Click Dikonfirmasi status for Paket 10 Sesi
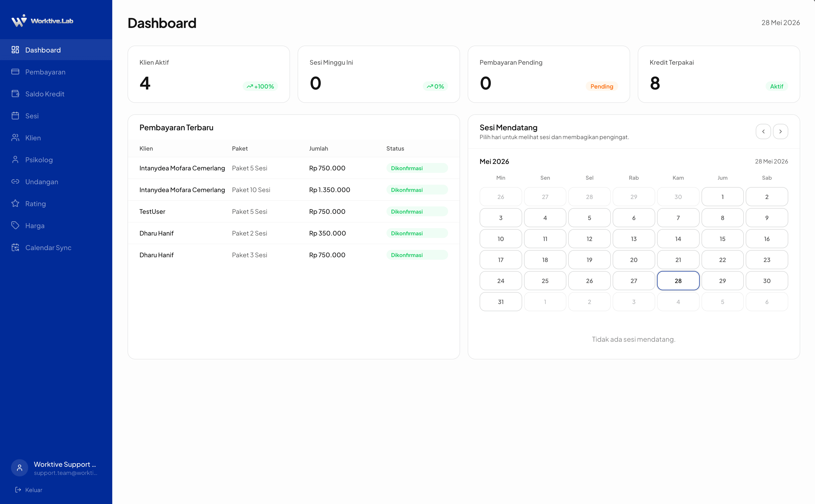 tap(417, 190)
